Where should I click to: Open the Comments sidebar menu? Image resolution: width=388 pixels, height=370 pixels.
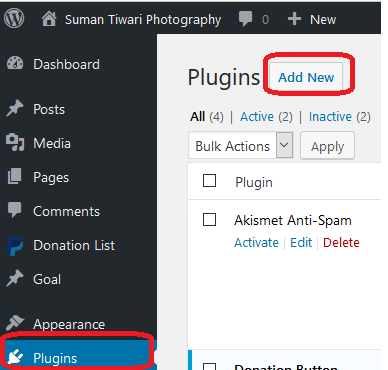(x=66, y=211)
